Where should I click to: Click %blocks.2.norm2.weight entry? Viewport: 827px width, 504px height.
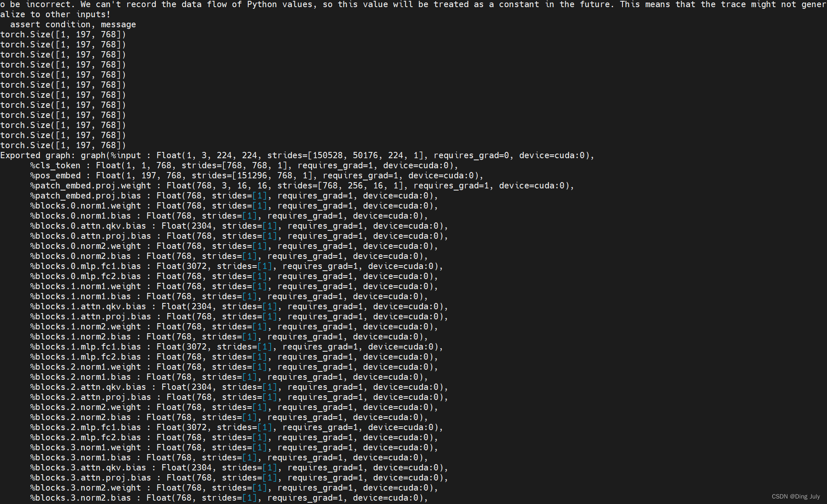[85, 407]
